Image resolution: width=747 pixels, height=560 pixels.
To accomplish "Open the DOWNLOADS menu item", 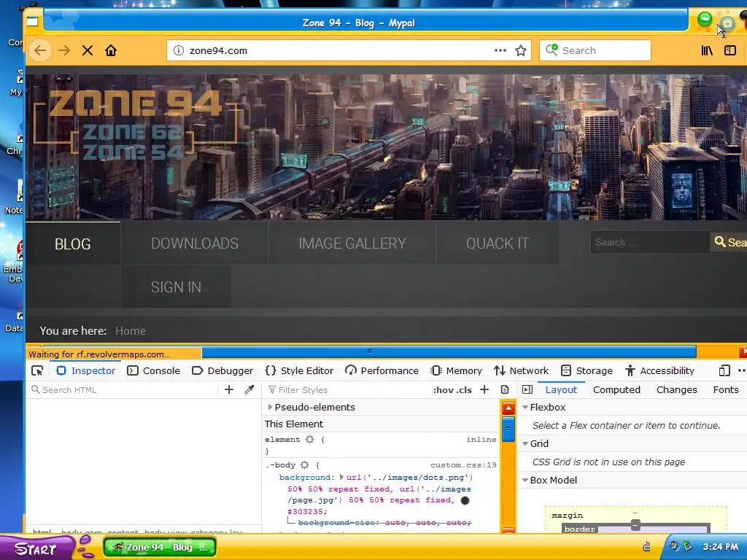I will point(194,244).
